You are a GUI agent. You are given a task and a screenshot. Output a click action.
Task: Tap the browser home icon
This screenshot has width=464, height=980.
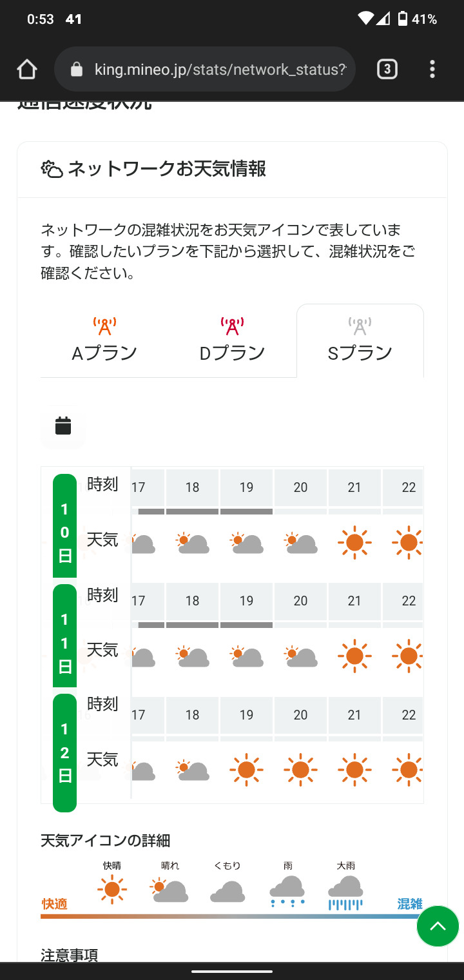[x=27, y=70]
